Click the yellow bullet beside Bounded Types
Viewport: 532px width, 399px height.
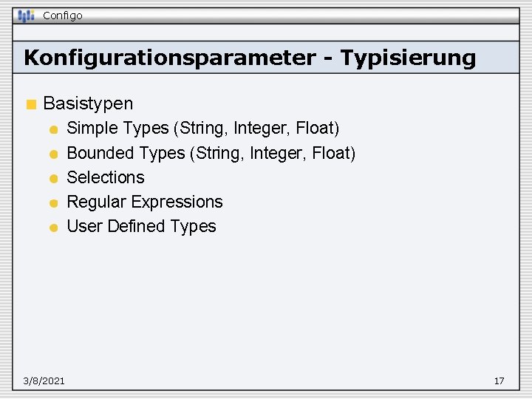(53, 154)
